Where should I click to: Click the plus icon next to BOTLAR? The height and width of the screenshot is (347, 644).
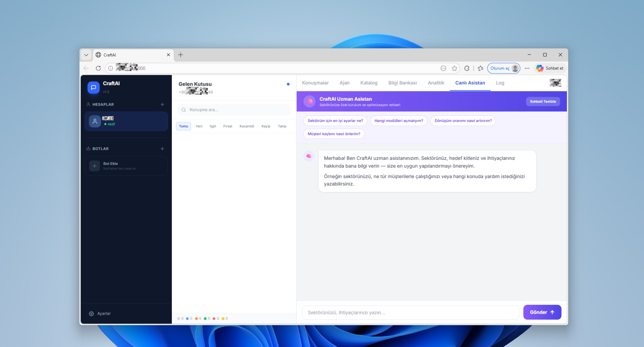coord(162,148)
